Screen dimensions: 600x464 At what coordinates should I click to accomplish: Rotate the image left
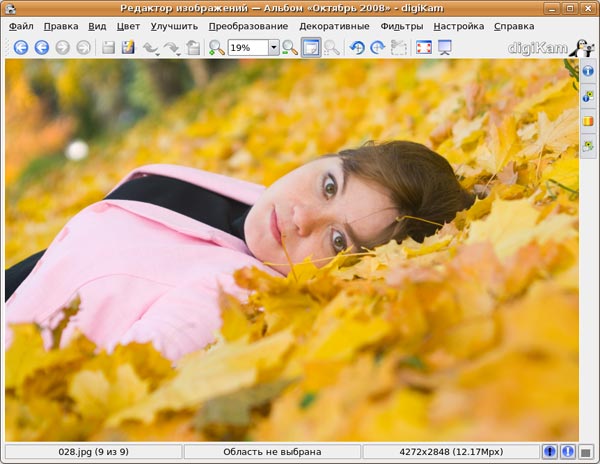[356, 47]
